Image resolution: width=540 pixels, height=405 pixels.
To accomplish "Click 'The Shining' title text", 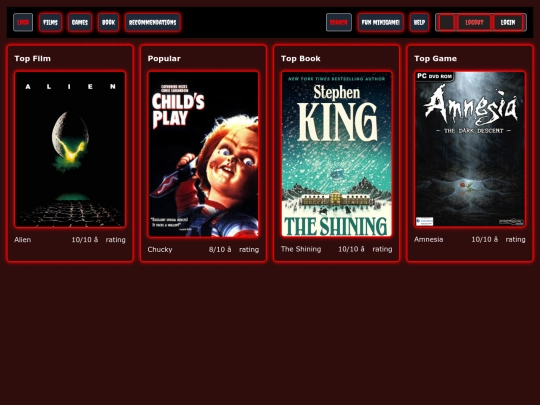I will pyautogui.click(x=301, y=249).
